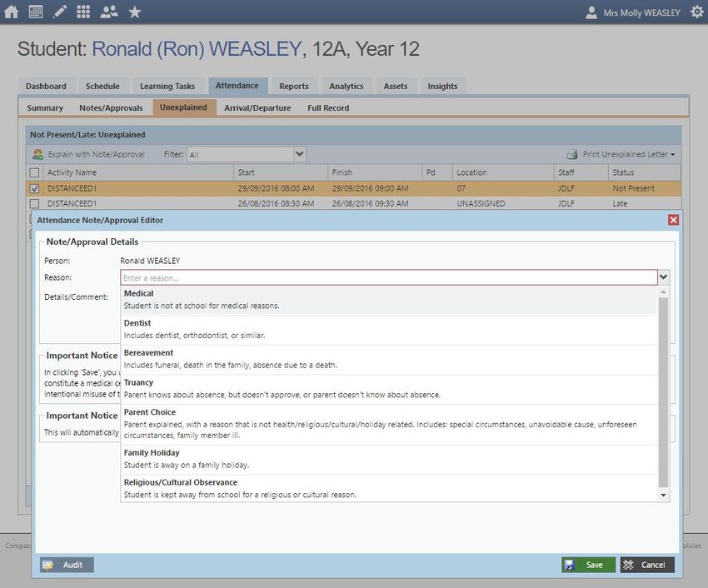This screenshot has width=708, height=588.
Task: Sort by Location column header
Action: (x=503, y=172)
